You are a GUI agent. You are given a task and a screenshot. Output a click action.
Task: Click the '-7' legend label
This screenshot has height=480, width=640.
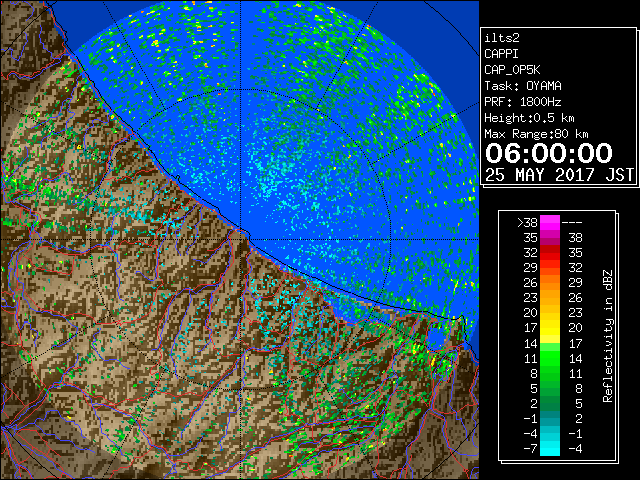(530, 449)
